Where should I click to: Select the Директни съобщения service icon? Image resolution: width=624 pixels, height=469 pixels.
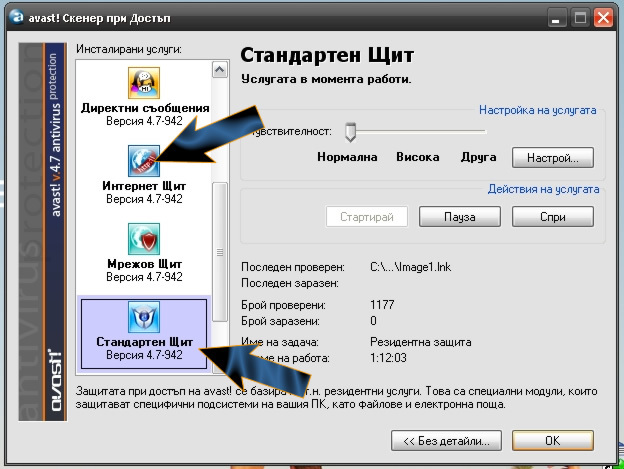point(144,83)
